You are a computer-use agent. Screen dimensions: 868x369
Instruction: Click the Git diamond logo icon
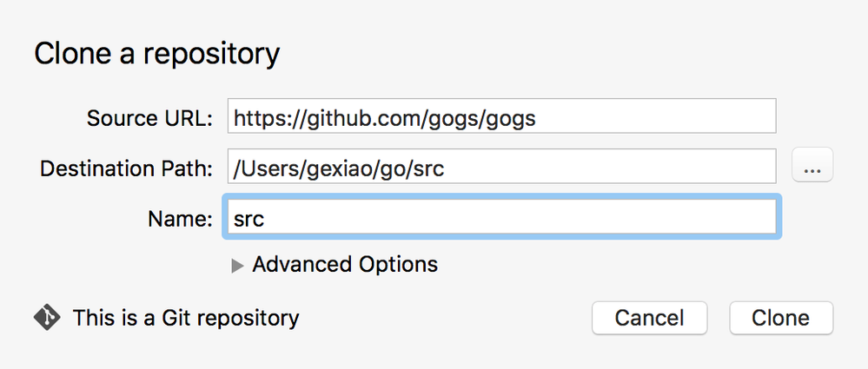click(47, 318)
